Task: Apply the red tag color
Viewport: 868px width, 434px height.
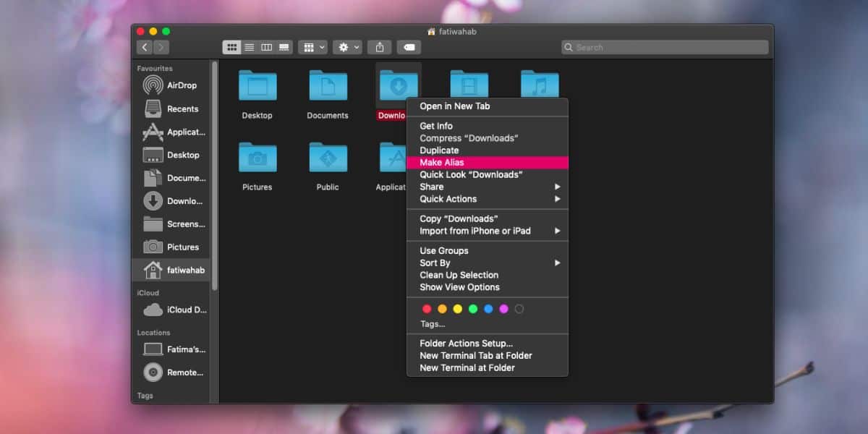Action: [427, 309]
